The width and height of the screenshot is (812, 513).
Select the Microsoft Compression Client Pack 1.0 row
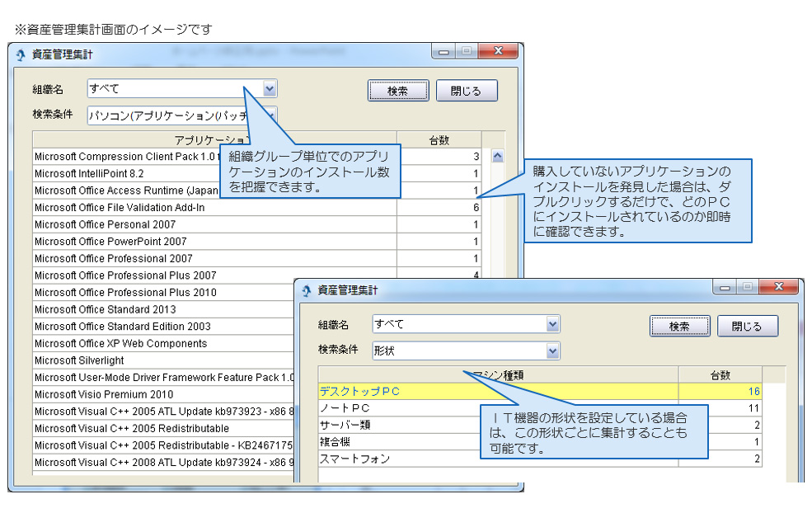click(x=257, y=157)
